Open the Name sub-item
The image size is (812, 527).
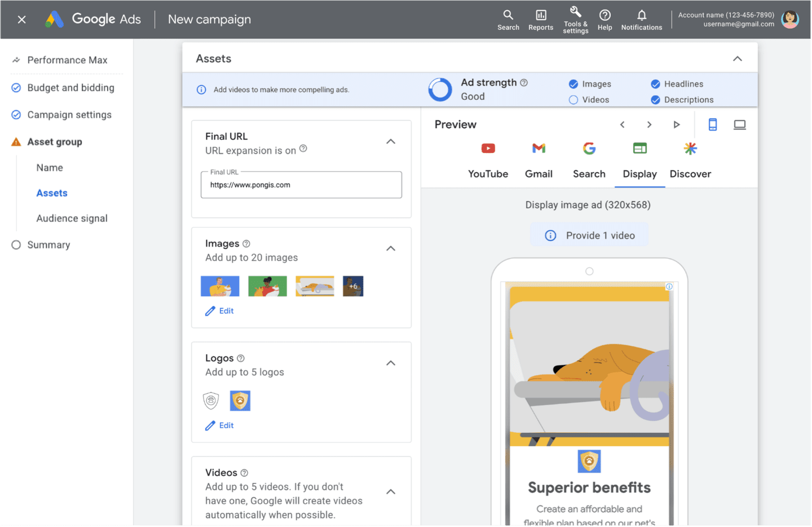pos(50,168)
